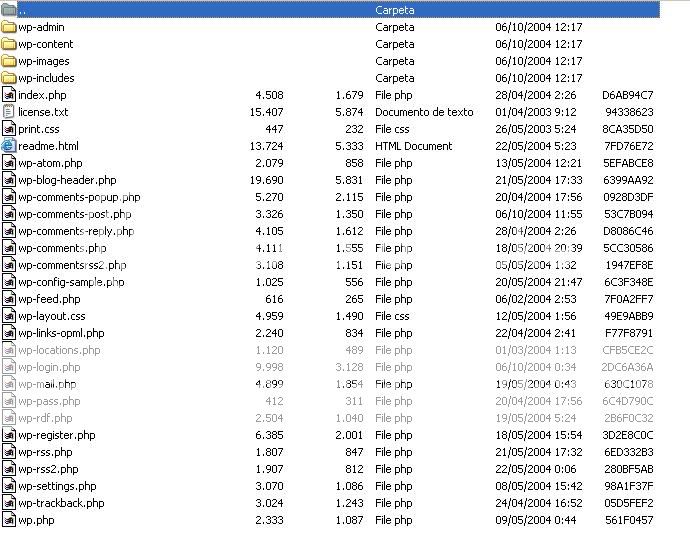Click 'File css' type for print.css
690x538 pixels.
point(392,129)
